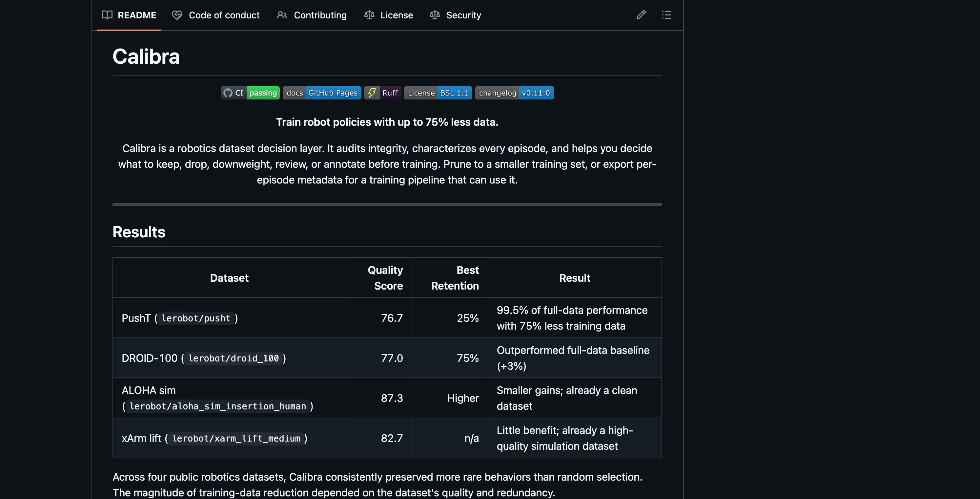Click the Ruff lightning badge
Image resolution: width=980 pixels, height=499 pixels.
pyautogui.click(x=382, y=93)
